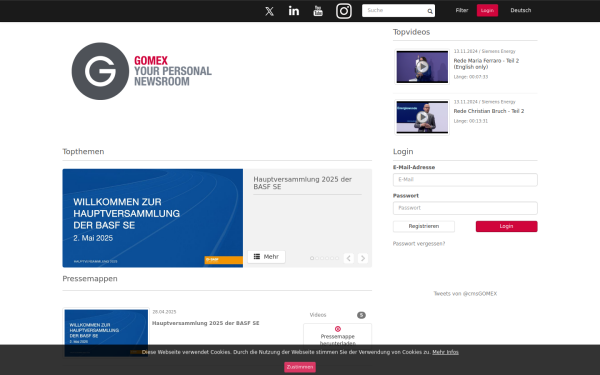Click the E-Mail input field
The width and height of the screenshot is (600, 375).
tap(465, 179)
